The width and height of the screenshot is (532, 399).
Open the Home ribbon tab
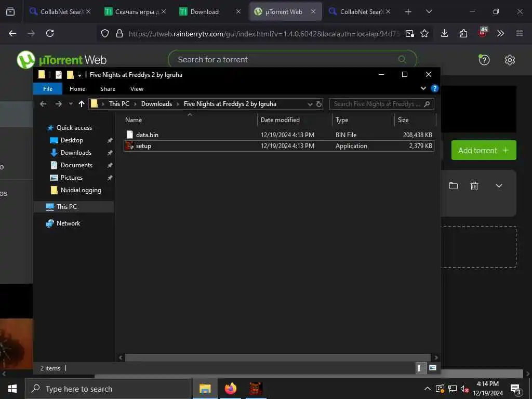pos(77,89)
